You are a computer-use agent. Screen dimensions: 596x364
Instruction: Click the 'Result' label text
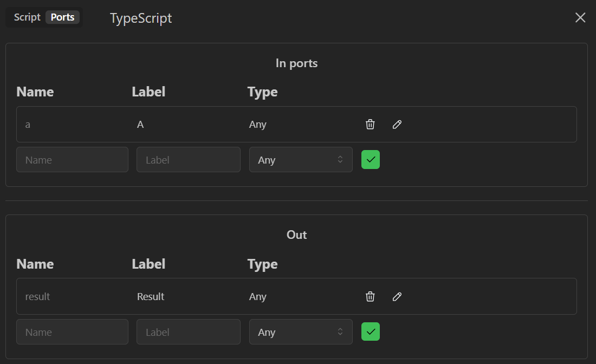(x=151, y=297)
